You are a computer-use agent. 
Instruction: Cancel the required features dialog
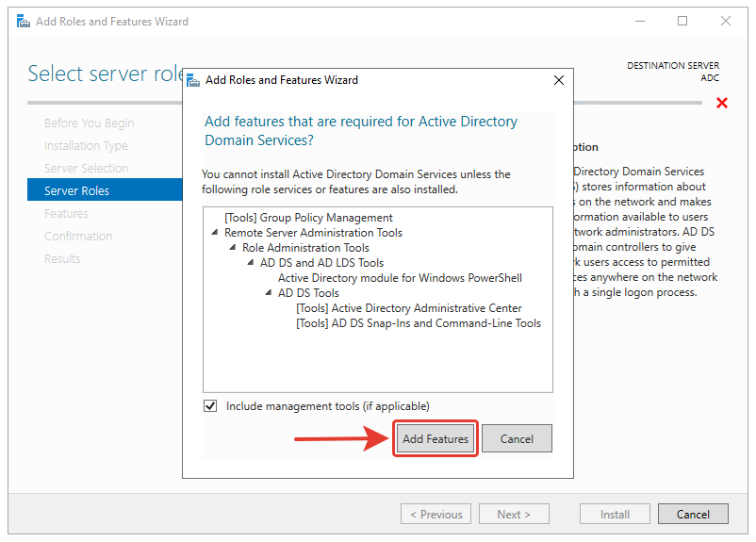517,438
